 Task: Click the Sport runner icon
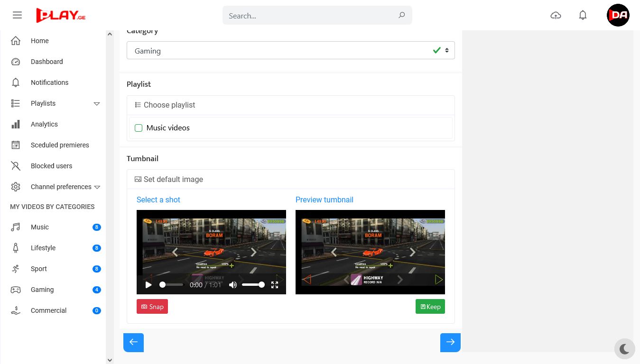pyautogui.click(x=16, y=269)
